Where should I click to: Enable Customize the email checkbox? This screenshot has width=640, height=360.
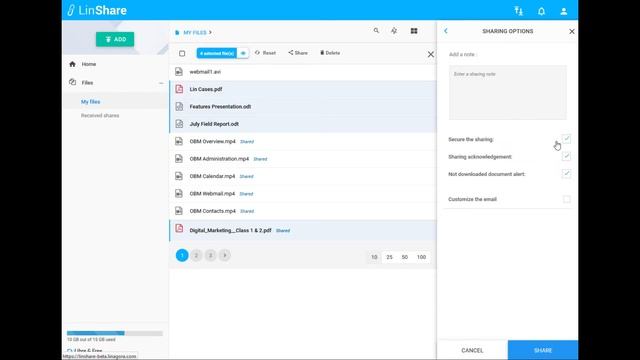[567, 199]
